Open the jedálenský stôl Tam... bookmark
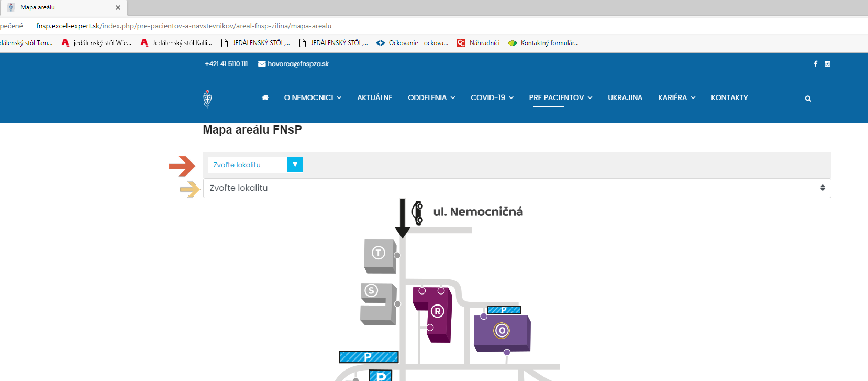 [x=26, y=43]
